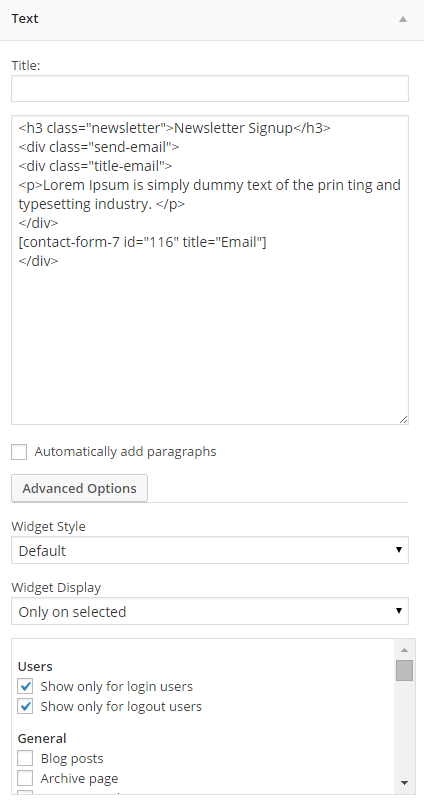The height and width of the screenshot is (809, 424).
Task: Click the Automatically add paragraphs label
Action: (125, 452)
